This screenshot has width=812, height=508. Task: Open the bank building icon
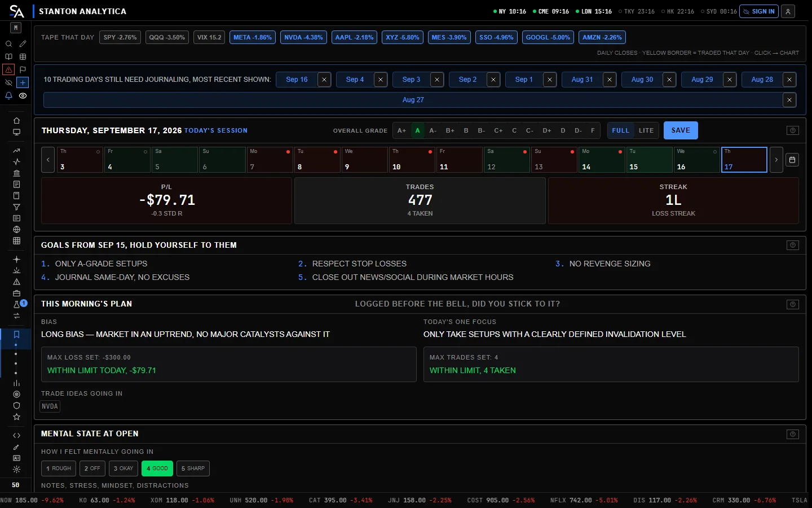click(16, 173)
